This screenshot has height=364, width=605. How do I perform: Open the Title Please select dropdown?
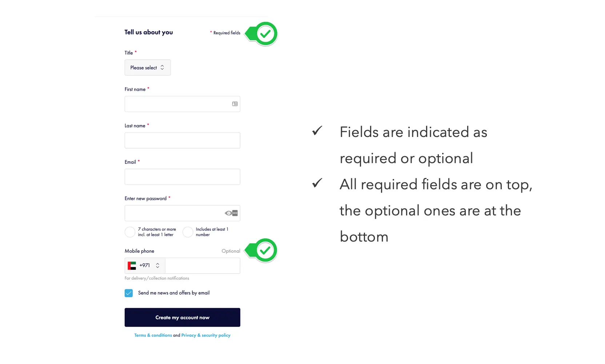pos(147,68)
